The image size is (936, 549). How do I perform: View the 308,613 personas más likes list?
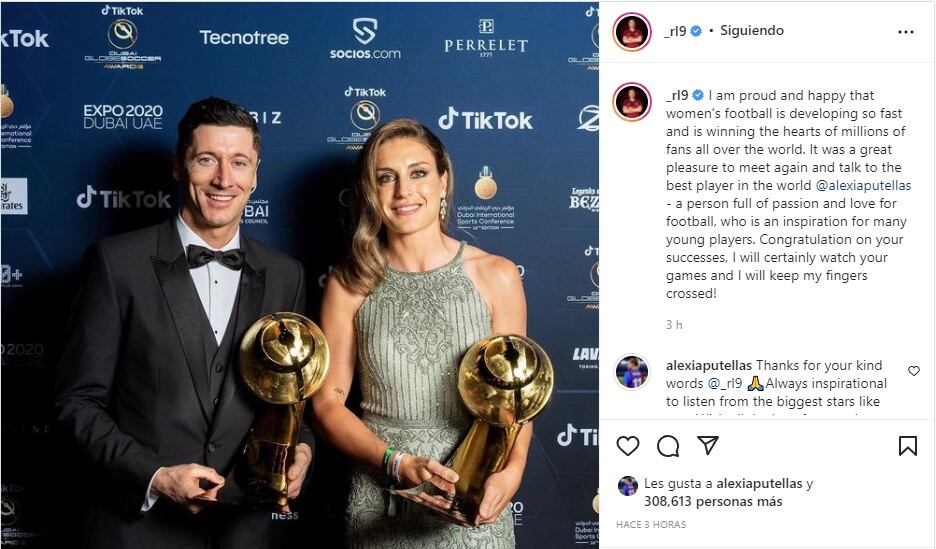713,501
